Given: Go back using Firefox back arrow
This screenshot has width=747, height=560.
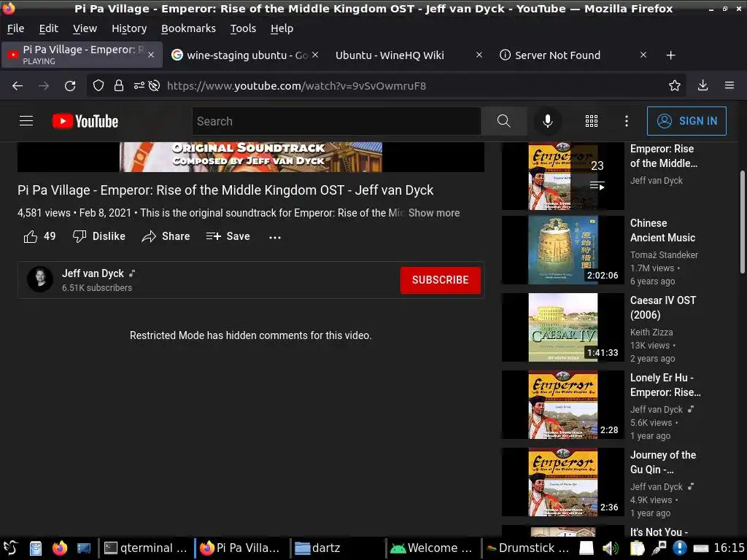Looking at the screenshot, I should [18, 86].
